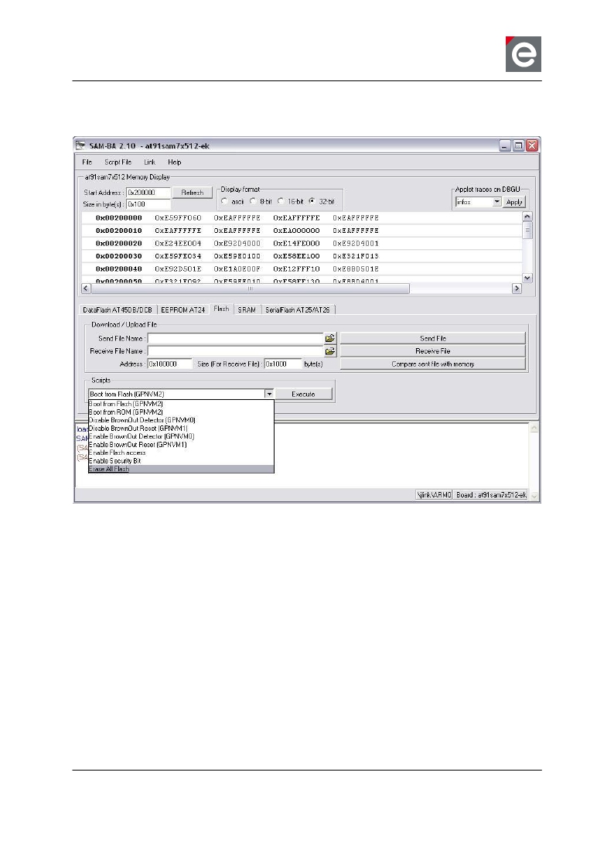Open the Script File menu
The image size is (614, 868).
[118, 162]
